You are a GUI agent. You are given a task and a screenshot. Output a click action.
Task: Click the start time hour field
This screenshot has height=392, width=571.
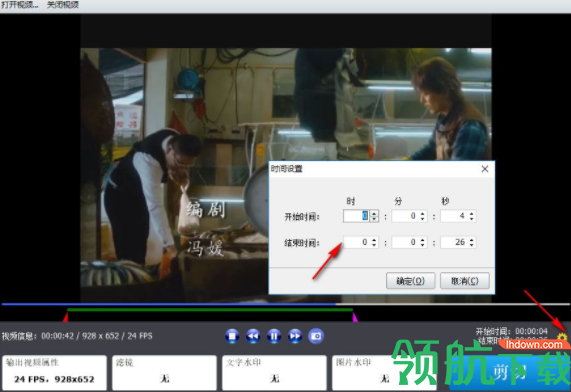[x=357, y=216]
